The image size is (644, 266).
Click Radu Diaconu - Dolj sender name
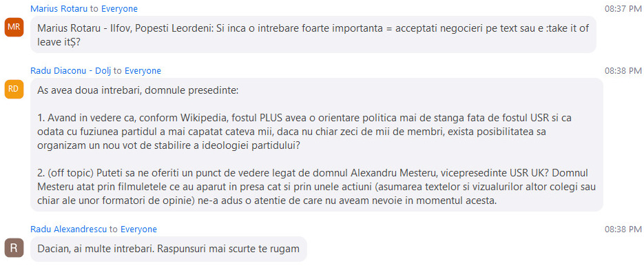(71, 71)
